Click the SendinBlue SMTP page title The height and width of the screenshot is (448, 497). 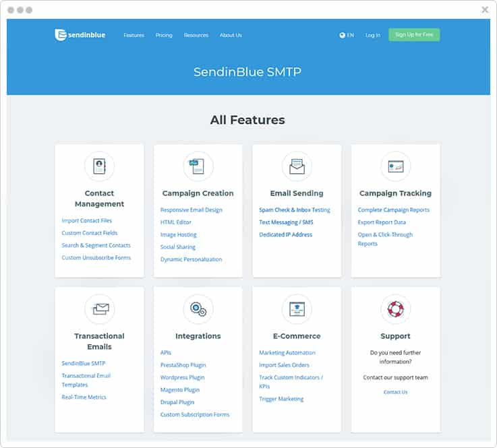click(247, 72)
